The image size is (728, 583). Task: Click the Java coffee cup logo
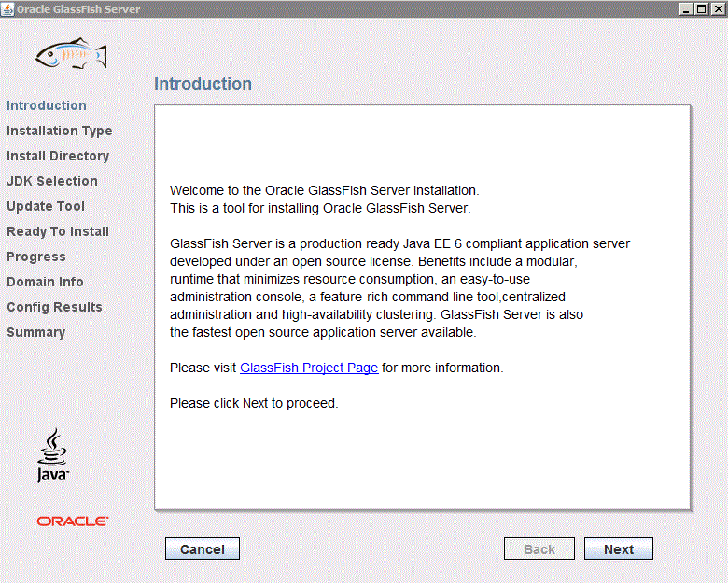pos(52,455)
